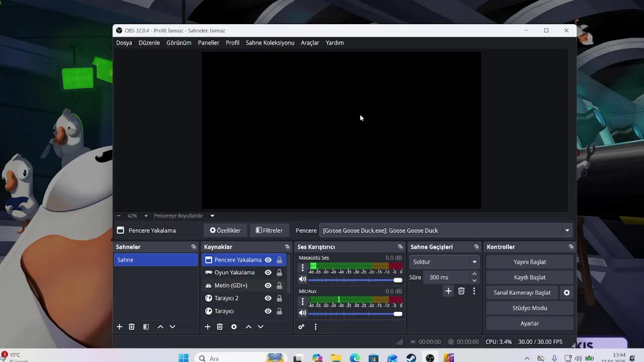644x362 pixels.
Task: Remove selected source with trash icon
Action: click(x=220, y=327)
